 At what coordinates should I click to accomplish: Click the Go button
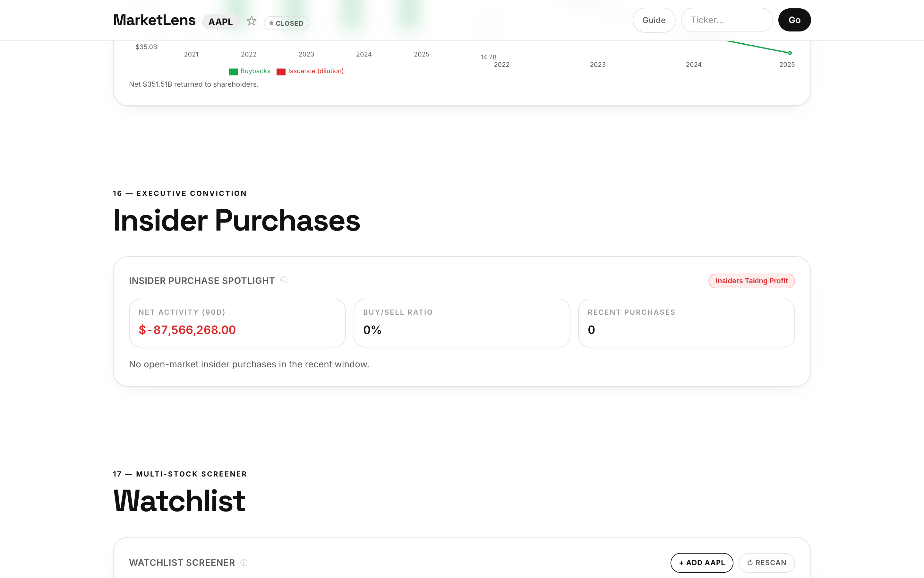[x=794, y=20]
